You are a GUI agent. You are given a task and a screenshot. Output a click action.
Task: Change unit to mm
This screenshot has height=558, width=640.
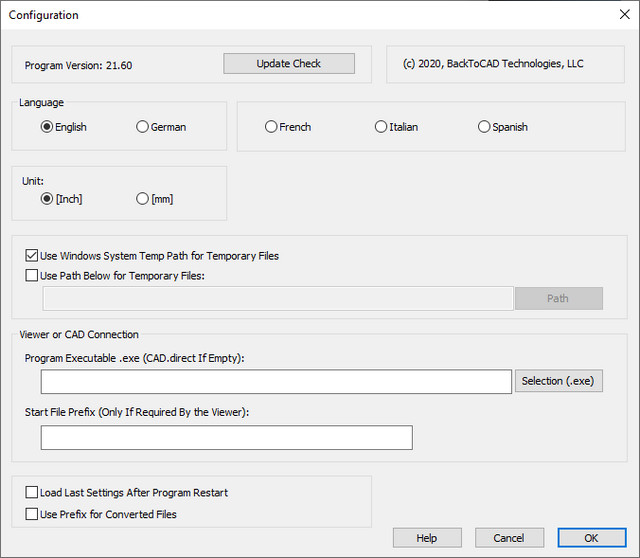click(143, 199)
